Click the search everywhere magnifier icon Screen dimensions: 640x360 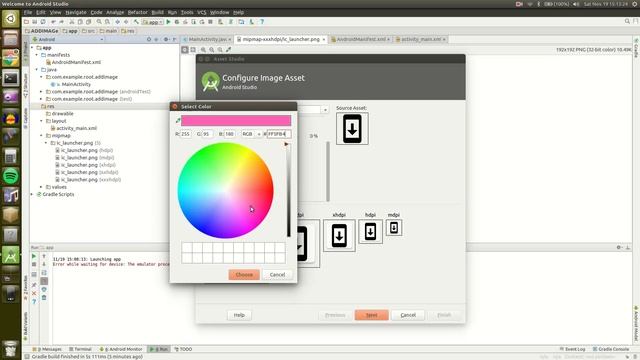pyautogui.click(x=627, y=21)
